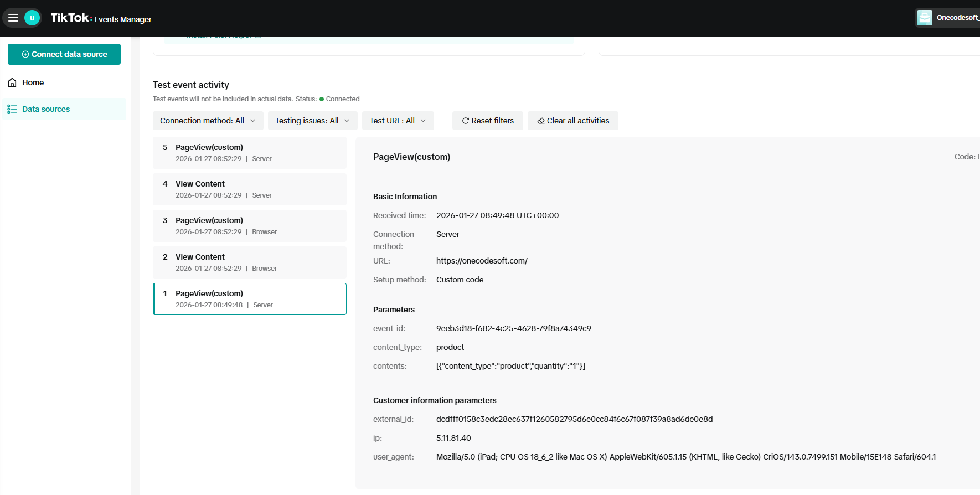
Task: Select event 2 View Content Browser
Action: coord(250,262)
